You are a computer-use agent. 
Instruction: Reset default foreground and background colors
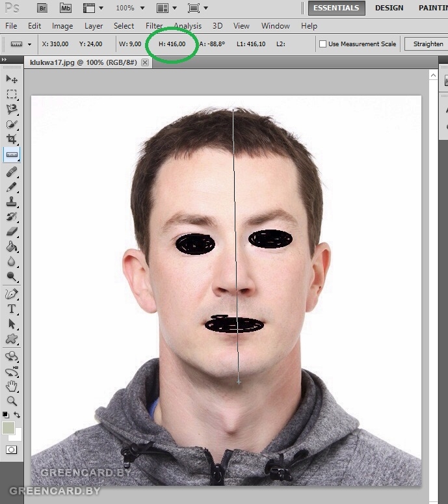(5, 415)
